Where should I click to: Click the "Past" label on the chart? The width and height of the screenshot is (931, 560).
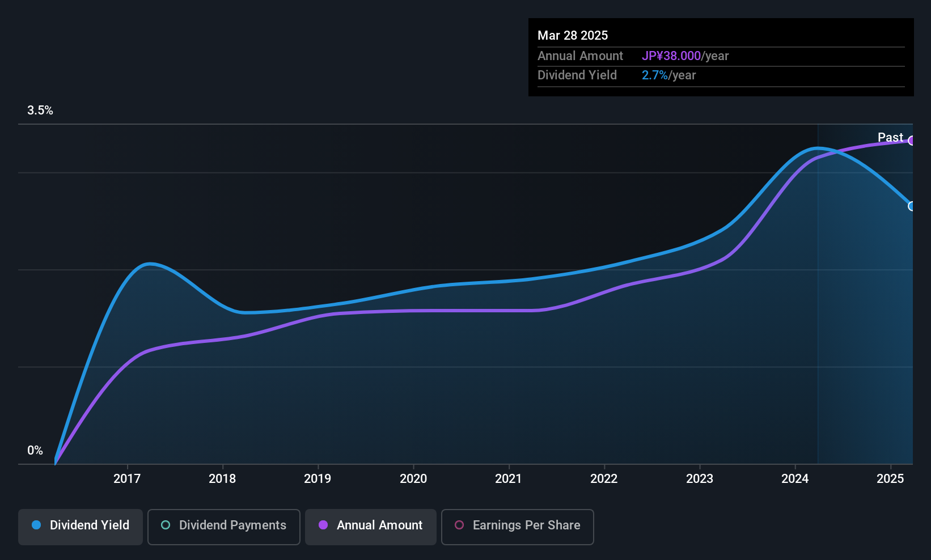click(890, 137)
